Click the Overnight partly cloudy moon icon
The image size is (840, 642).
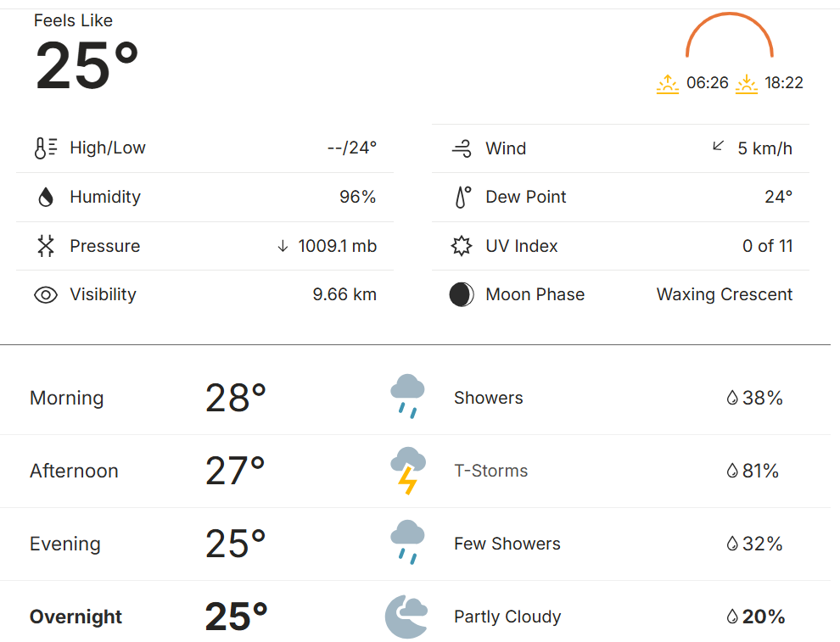pos(406,617)
